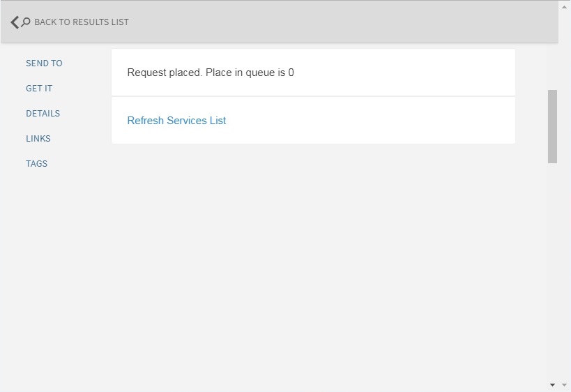This screenshot has height=392, width=571.
Task: Click the Refresh Services List link
Action: (x=176, y=121)
